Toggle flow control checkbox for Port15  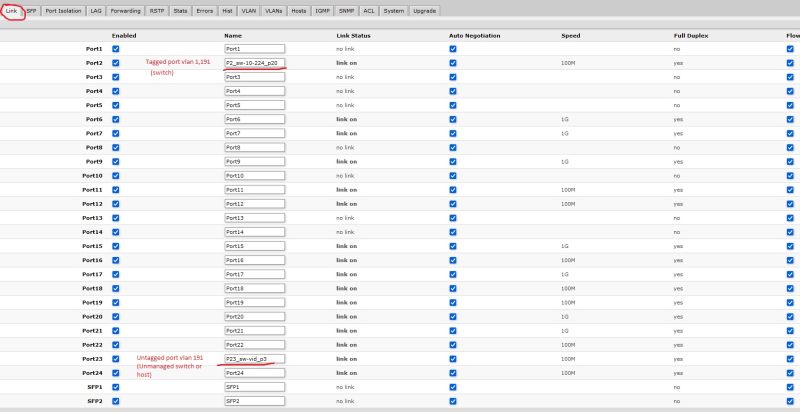pyautogui.click(x=790, y=246)
